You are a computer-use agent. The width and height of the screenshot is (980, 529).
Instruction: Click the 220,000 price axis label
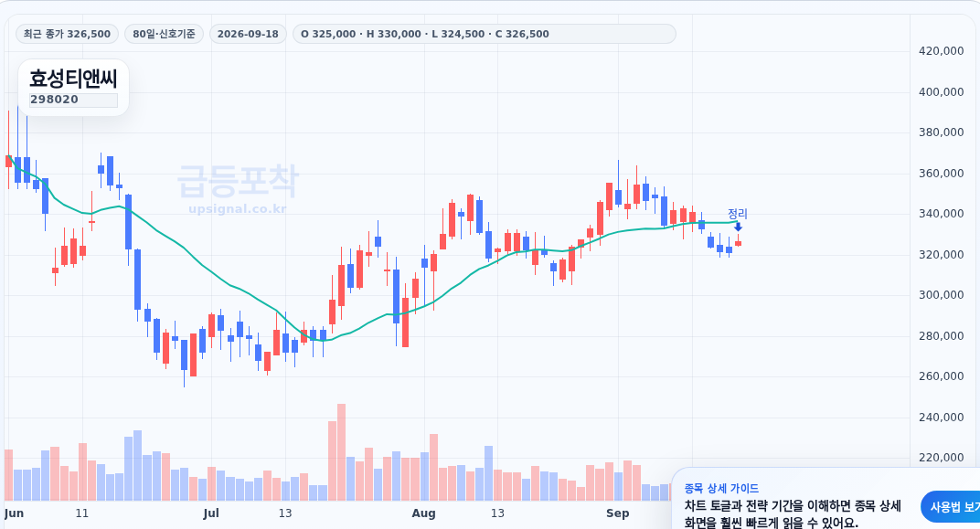point(941,458)
